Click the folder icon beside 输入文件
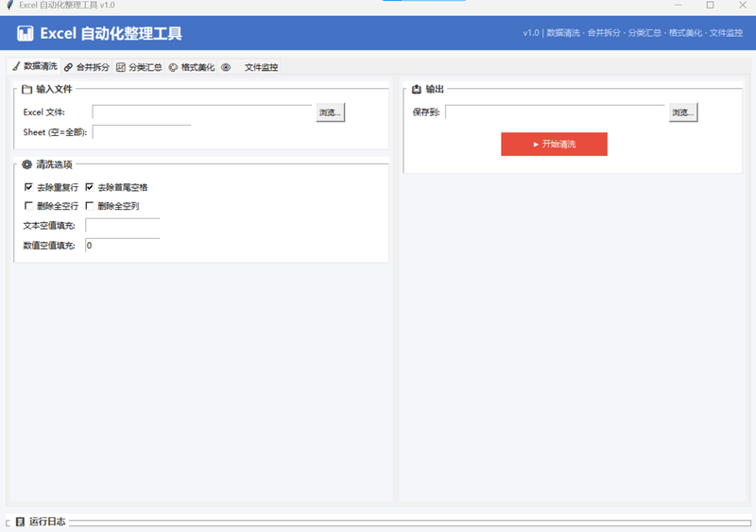Screen dimensions: 756x532 tap(27, 89)
